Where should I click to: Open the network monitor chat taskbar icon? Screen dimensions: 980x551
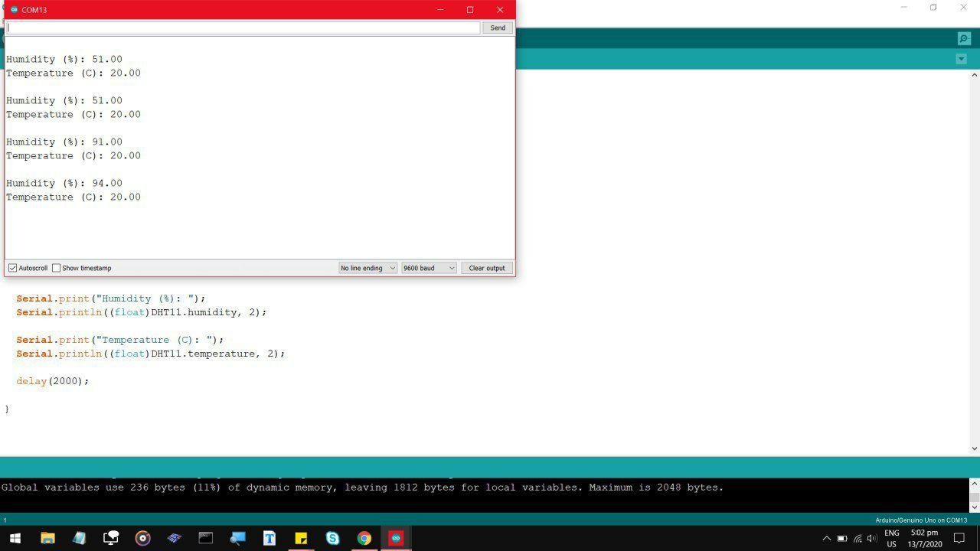(x=111, y=538)
